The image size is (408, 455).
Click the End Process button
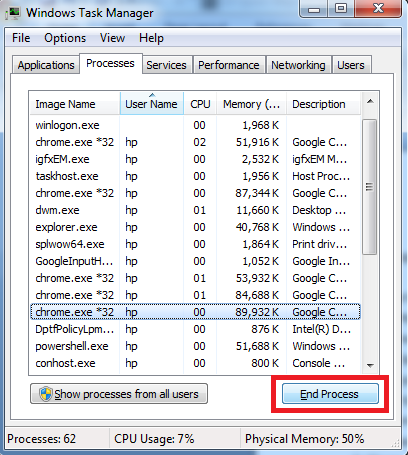[x=330, y=394]
